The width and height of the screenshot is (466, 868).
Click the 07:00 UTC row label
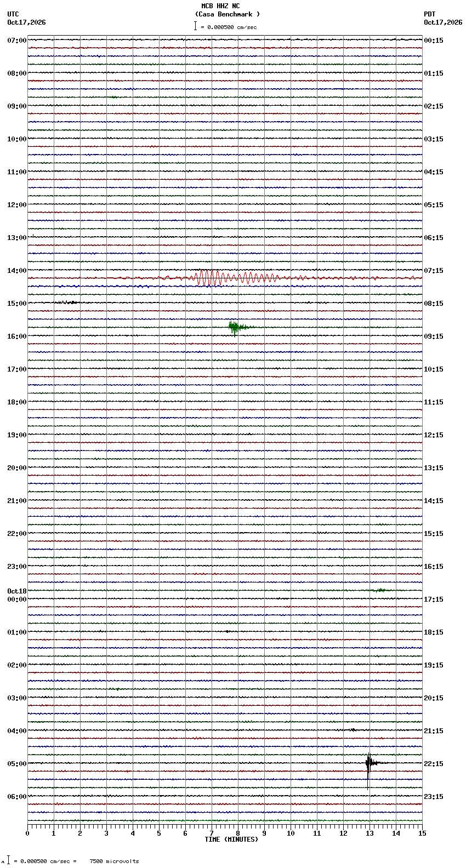point(17,41)
